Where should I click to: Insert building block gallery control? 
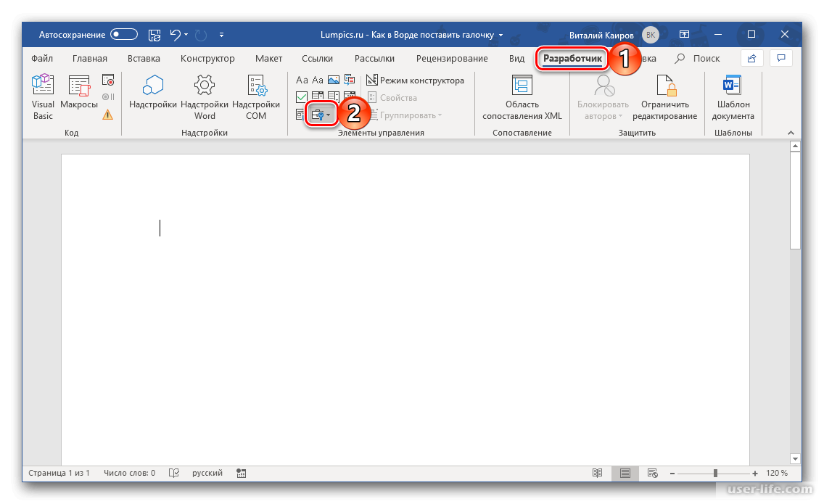tap(349, 80)
